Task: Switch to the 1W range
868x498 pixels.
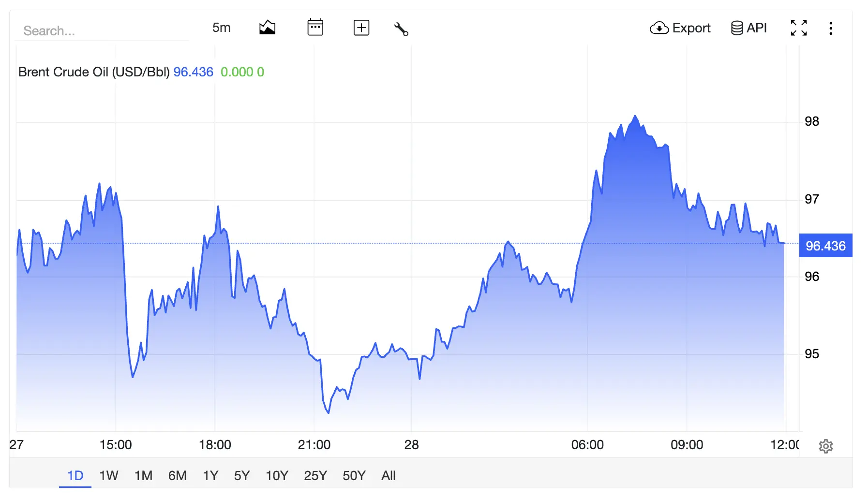Action: click(x=109, y=476)
